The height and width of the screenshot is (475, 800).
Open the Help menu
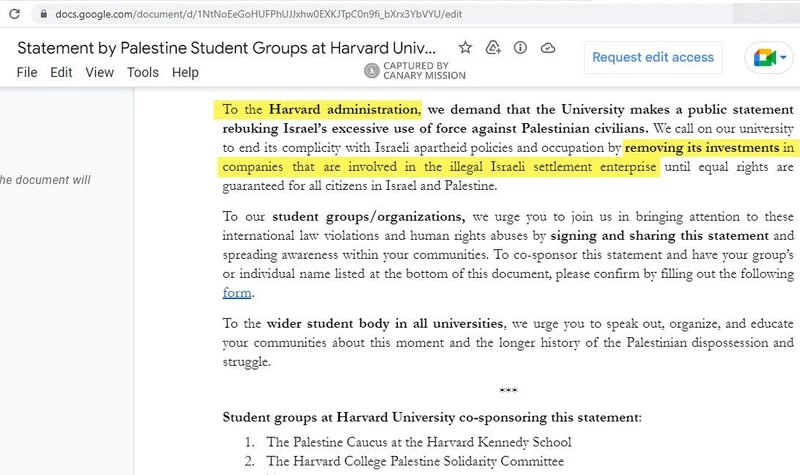(185, 73)
